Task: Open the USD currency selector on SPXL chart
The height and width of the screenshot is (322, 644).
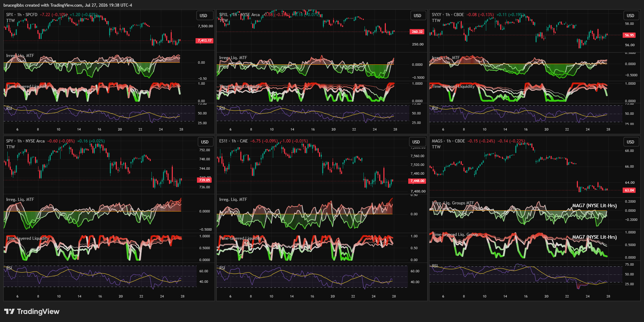Action: pos(417,15)
